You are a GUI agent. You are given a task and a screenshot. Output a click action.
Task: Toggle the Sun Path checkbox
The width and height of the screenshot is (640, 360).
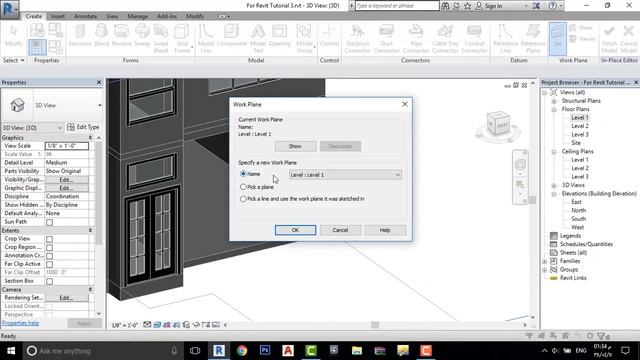49,222
